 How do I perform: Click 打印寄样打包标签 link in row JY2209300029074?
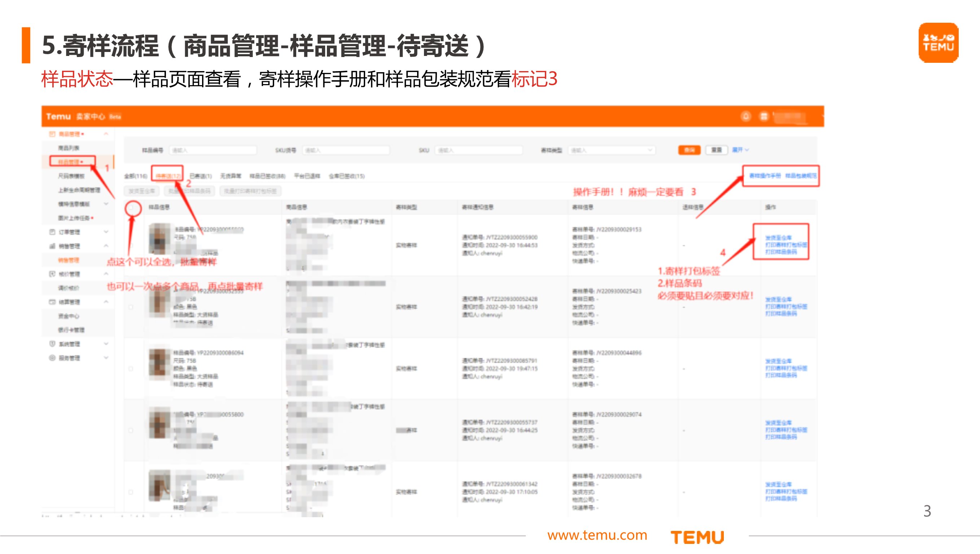click(x=786, y=429)
